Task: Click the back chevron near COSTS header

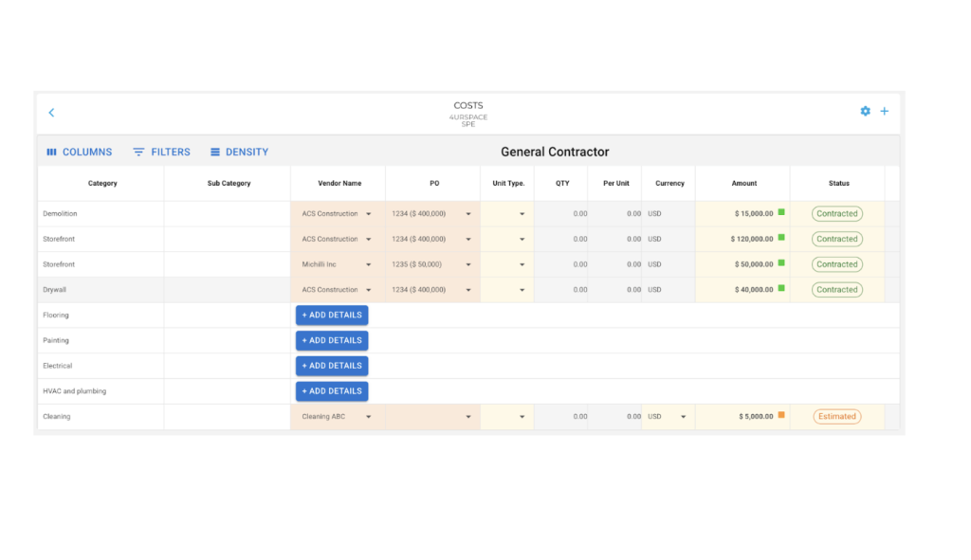Action: pos(51,112)
